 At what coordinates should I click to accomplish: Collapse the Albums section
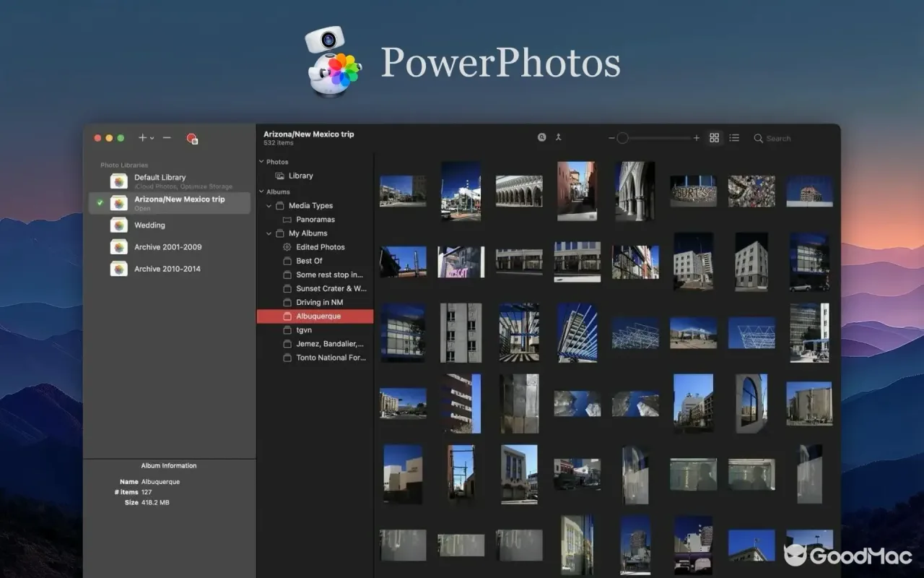pos(261,192)
